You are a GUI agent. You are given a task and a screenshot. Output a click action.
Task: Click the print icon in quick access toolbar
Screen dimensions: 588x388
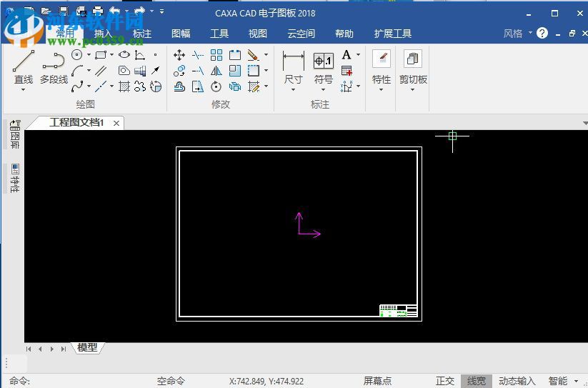pyautogui.click(x=98, y=11)
